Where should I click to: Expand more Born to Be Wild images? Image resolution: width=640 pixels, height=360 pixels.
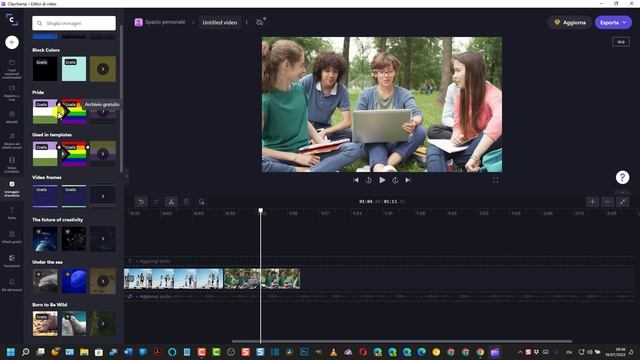(x=103, y=324)
